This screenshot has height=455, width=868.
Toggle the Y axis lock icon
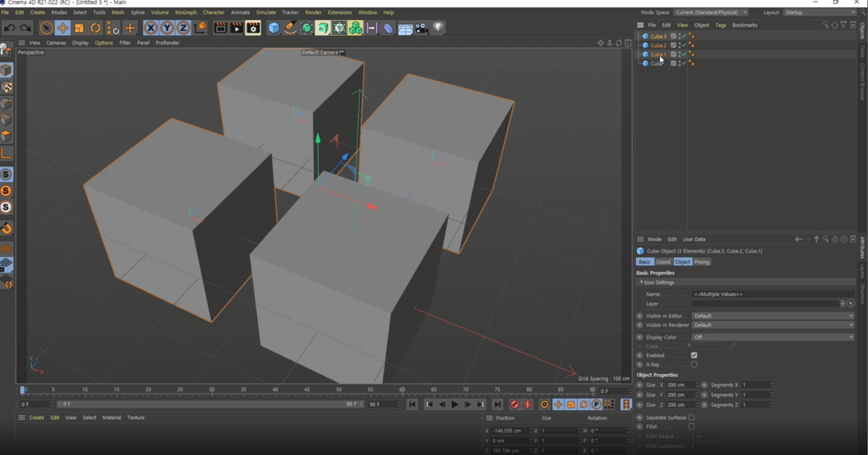point(167,28)
